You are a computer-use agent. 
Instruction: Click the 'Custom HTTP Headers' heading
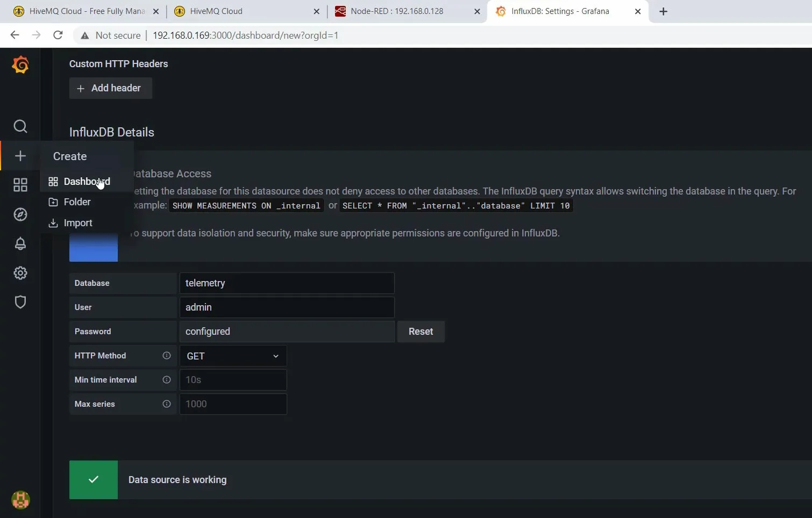(119, 64)
